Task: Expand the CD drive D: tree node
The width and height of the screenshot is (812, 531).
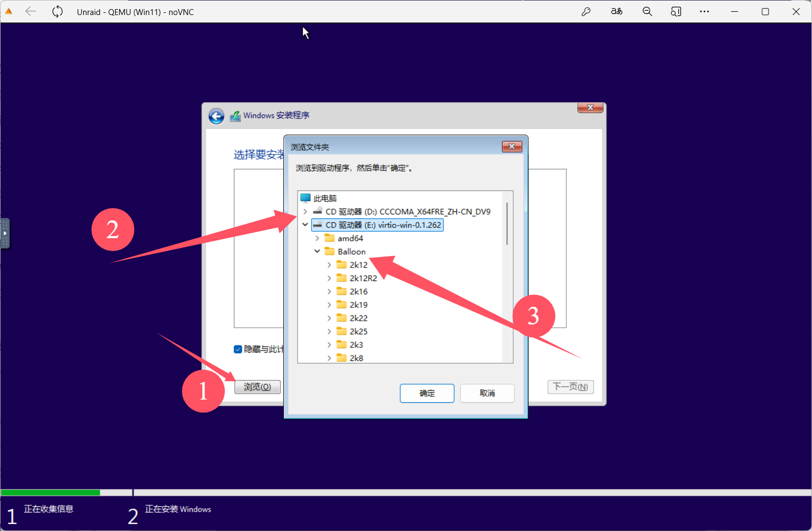Action: (305, 212)
